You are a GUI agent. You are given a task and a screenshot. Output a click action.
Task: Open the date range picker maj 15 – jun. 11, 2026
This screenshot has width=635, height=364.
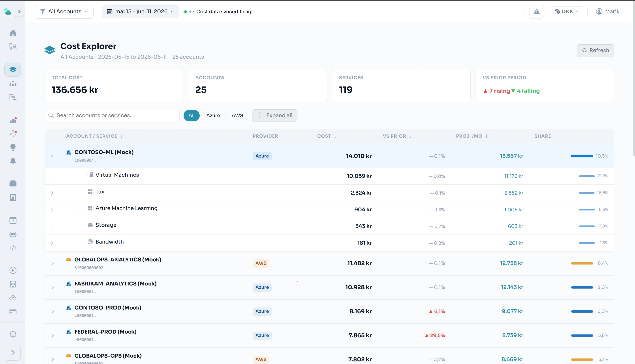click(x=141, y=11)
